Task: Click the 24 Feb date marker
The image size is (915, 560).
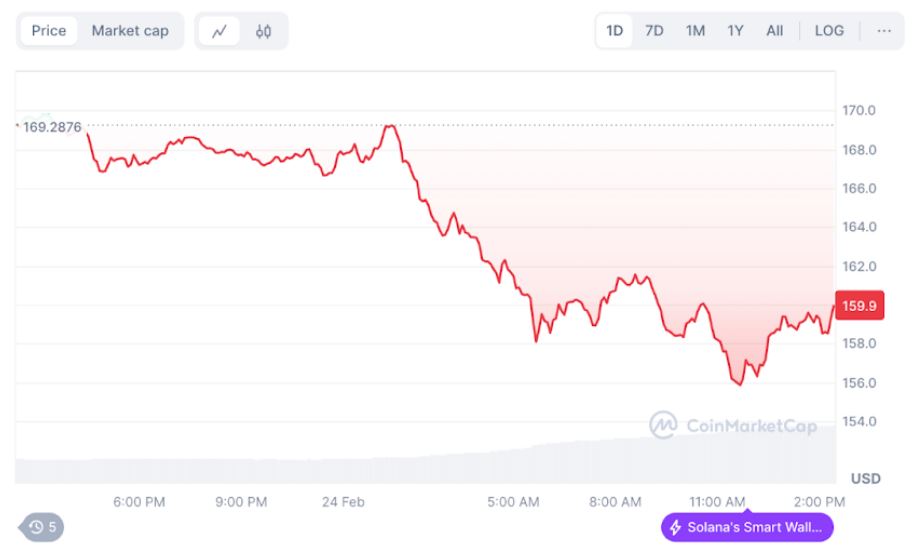Action: point(343,501)
